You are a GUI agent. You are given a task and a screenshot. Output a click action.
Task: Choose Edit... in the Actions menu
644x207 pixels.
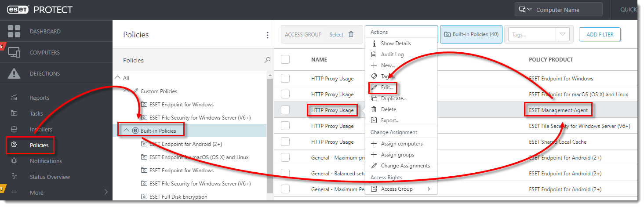[387, 88]
